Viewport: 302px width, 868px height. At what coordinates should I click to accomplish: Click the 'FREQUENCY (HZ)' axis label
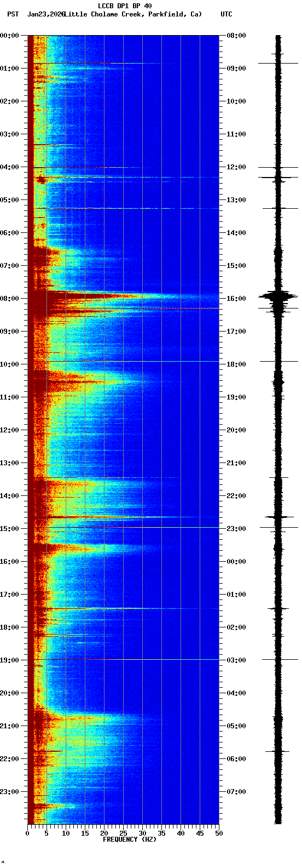coord(130,840)
